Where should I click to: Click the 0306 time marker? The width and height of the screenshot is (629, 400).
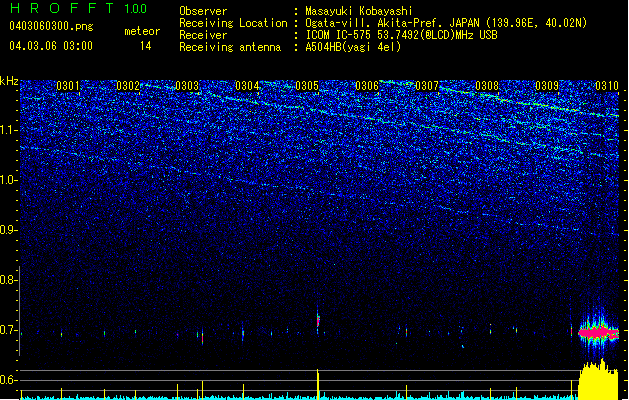367,86
